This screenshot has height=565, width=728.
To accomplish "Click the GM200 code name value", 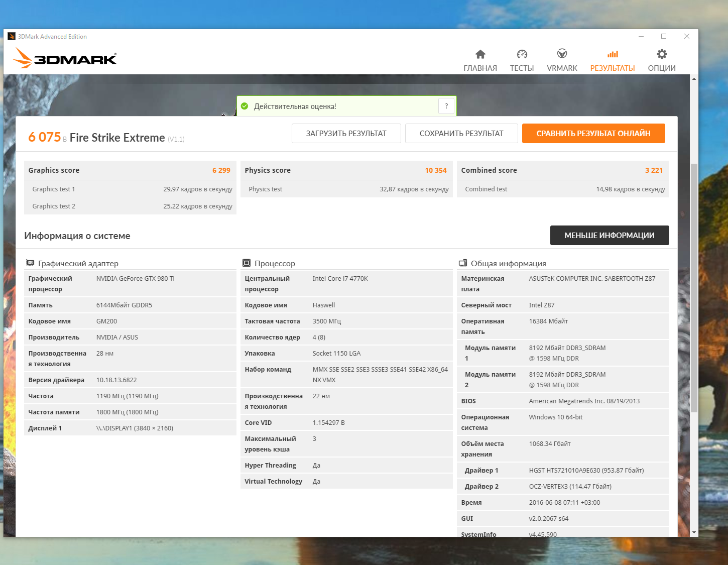I will pyautogui.click(x=106, y=321).
